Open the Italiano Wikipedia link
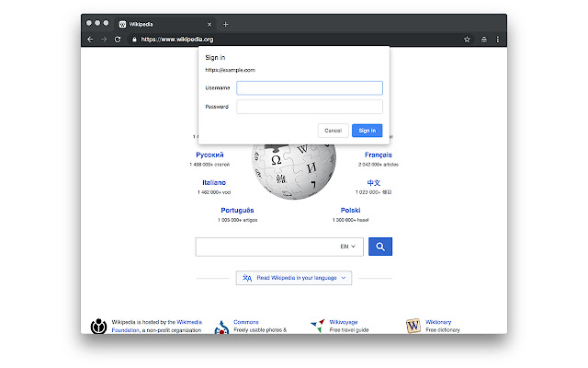This screenshot has height=368, width=588. pyautogui.click(x=214, y=182)
